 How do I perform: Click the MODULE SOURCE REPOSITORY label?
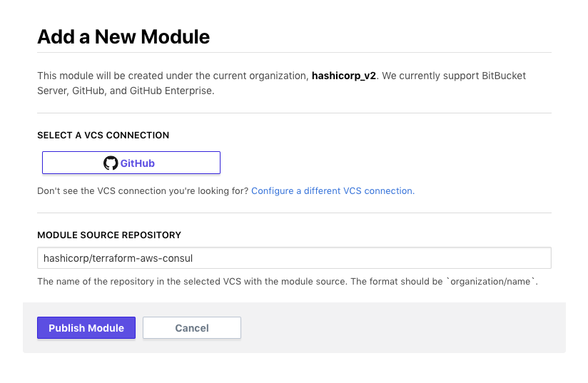[109, 235]
